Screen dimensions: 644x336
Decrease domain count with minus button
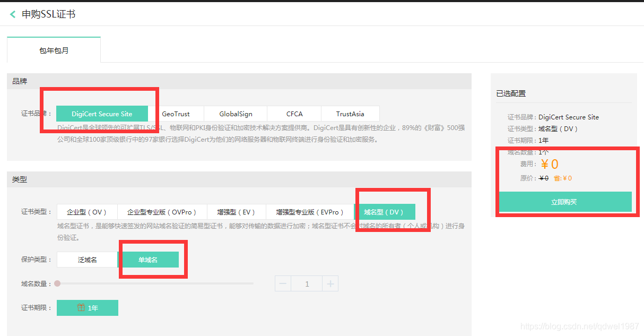point(283,283)
